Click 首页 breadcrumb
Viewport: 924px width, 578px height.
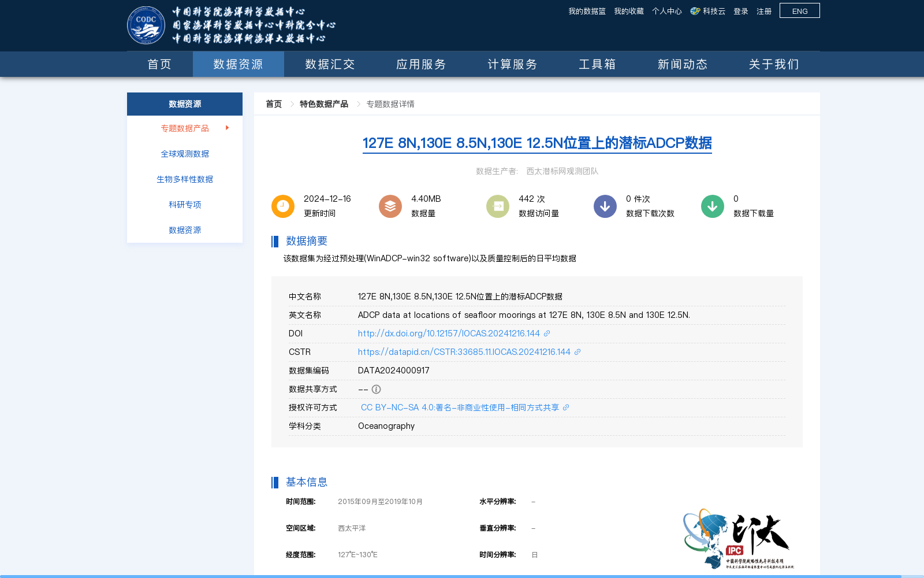274,104
